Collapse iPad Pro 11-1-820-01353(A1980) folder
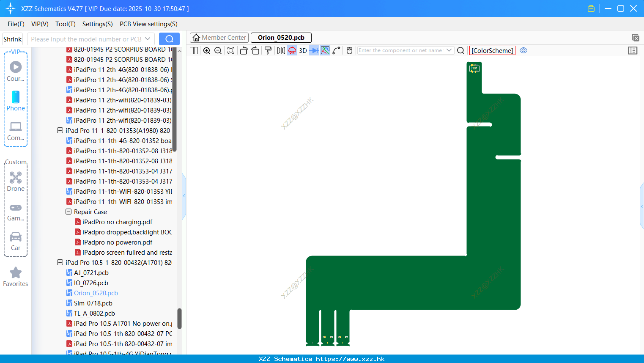Image resolution: width=644 pixels, height=363 pixels. (60, 131)
